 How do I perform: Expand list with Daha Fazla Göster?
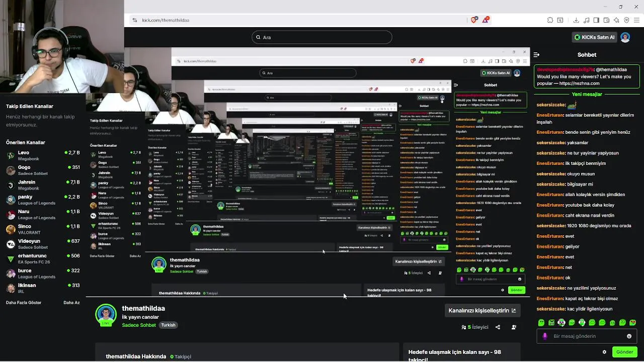pos(24,303)
